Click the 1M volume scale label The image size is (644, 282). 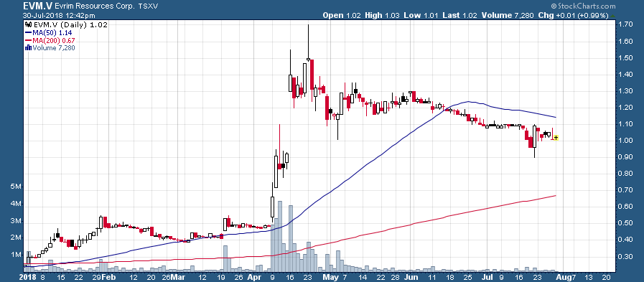(16, 255)
